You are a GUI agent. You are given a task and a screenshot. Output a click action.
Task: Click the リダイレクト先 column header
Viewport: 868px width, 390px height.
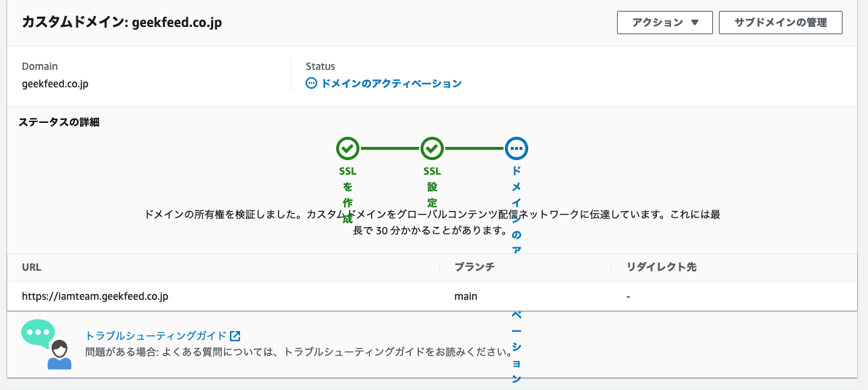click(661, 267)
